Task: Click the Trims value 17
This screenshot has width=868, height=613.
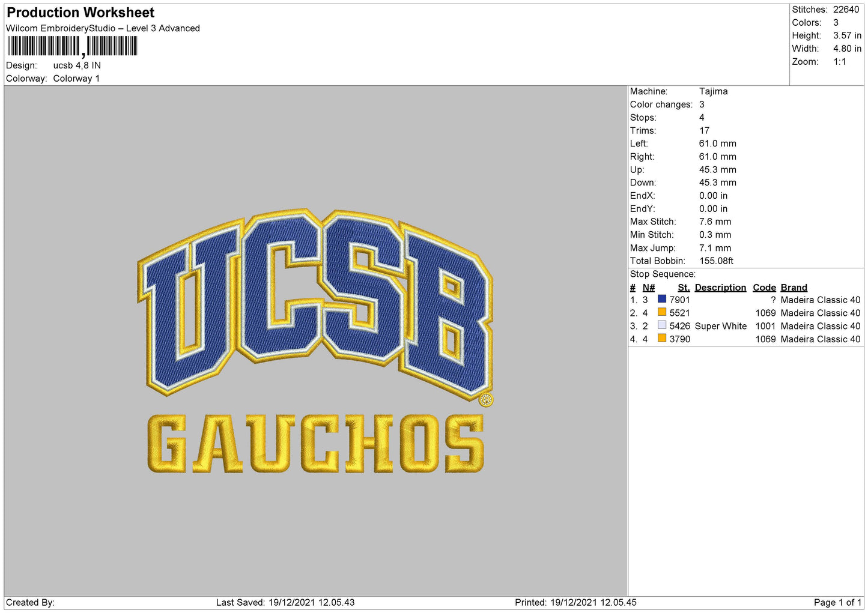Action: [x=704, y=130]
